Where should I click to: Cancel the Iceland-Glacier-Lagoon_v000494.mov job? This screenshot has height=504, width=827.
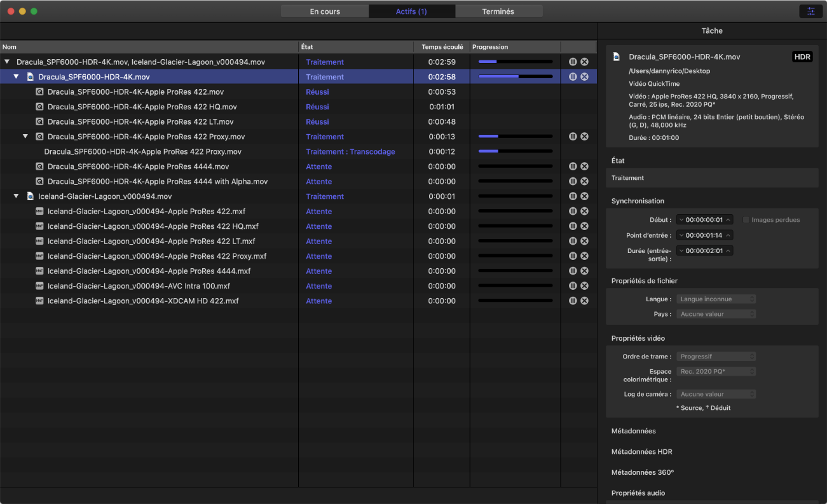pyautogui.click(x=584, y=196)
